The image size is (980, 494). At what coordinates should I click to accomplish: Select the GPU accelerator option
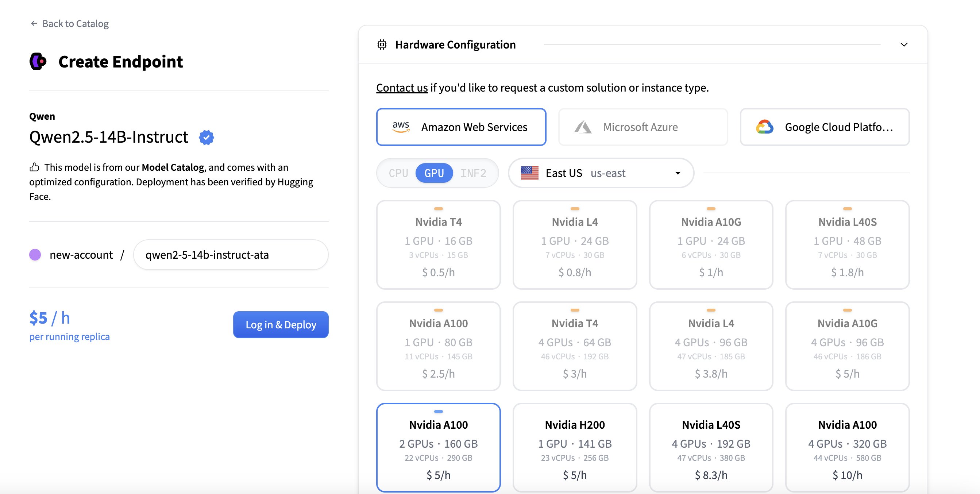434,173
